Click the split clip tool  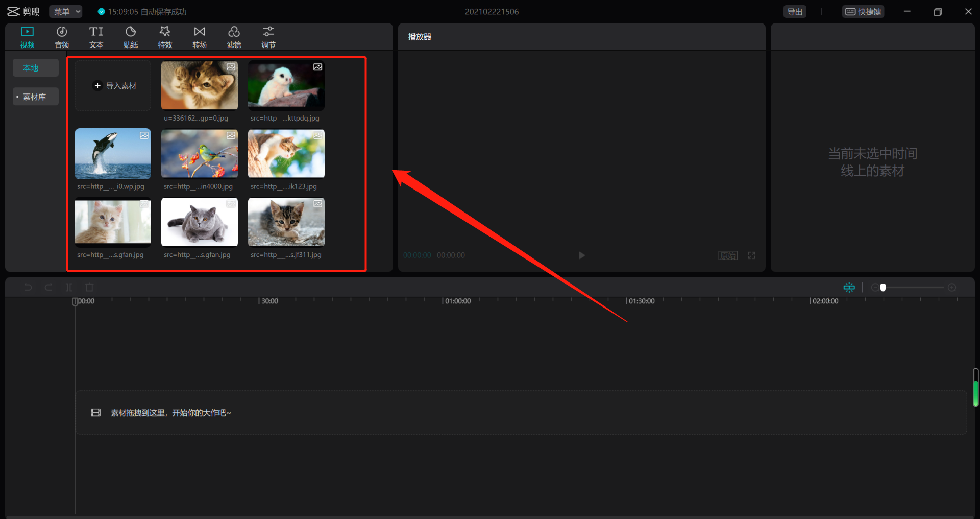coord(69,288)
